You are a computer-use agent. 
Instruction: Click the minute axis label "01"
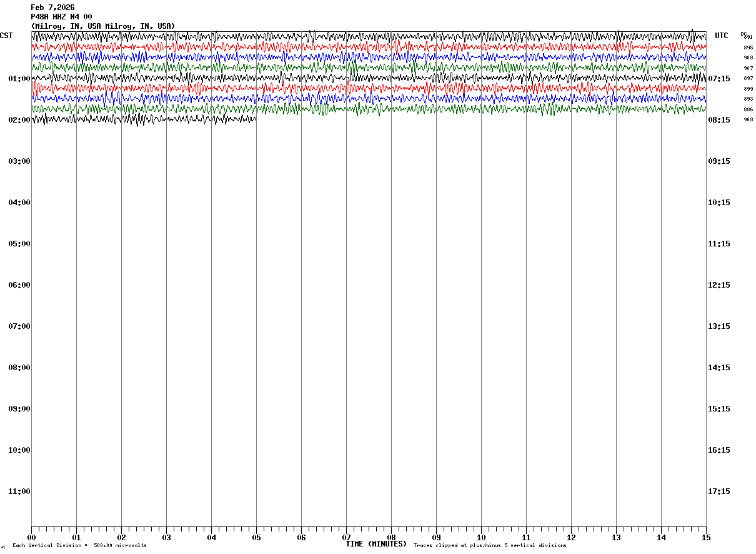[76, 537]
